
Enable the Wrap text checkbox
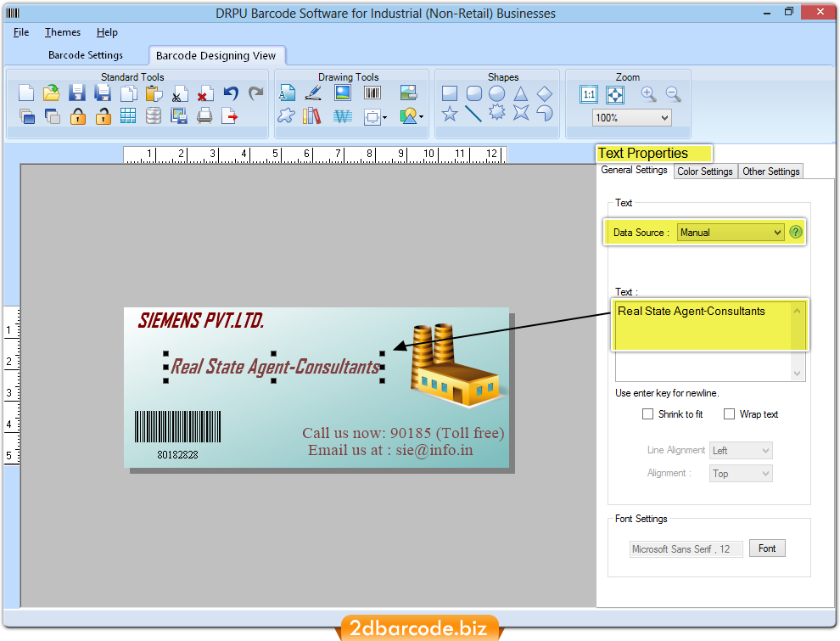[x=729, y=413]
